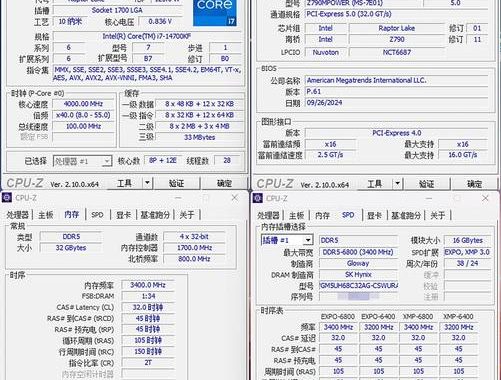This screenshot has height=380, width=501.
Task: Expand the 工具 arrow in the processor window
Action: pyautogui.click(x=147, y=183)
